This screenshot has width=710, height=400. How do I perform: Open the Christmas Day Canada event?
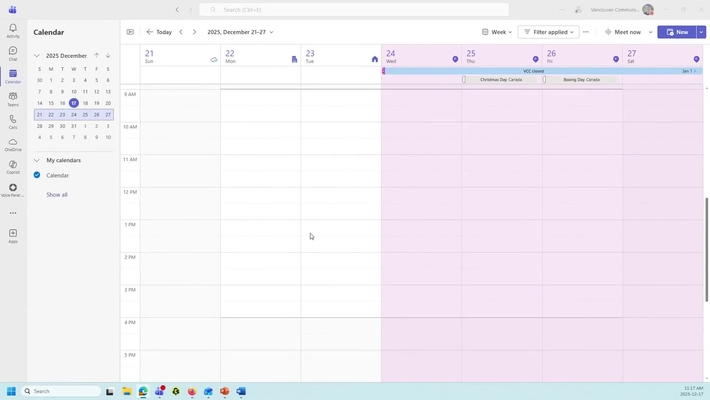[501, 80]
